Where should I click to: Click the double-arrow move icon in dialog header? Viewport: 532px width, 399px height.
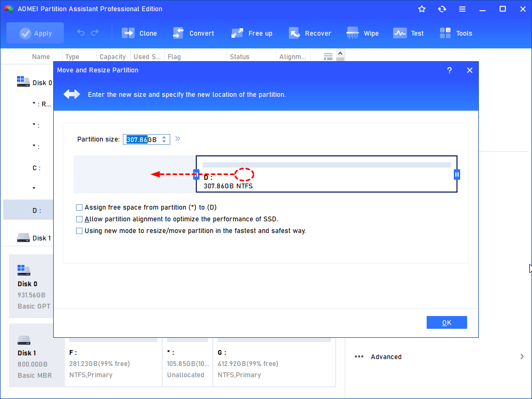coord(72,94)
